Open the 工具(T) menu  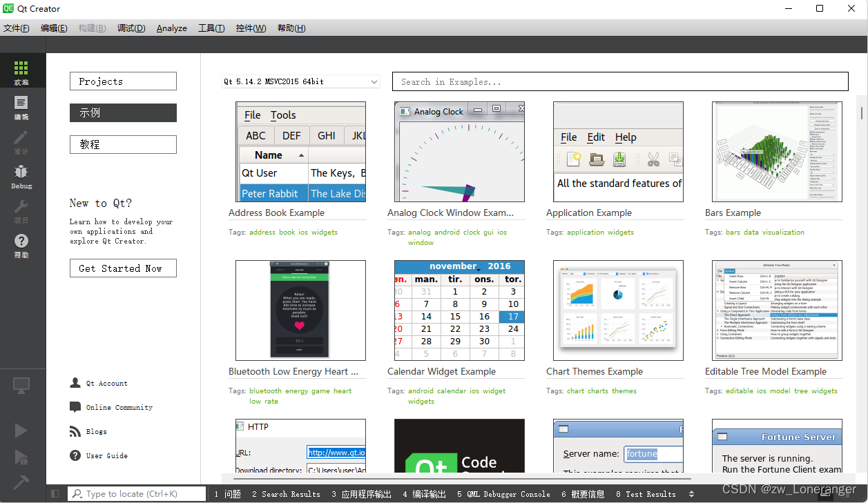(x=211, y=28)
